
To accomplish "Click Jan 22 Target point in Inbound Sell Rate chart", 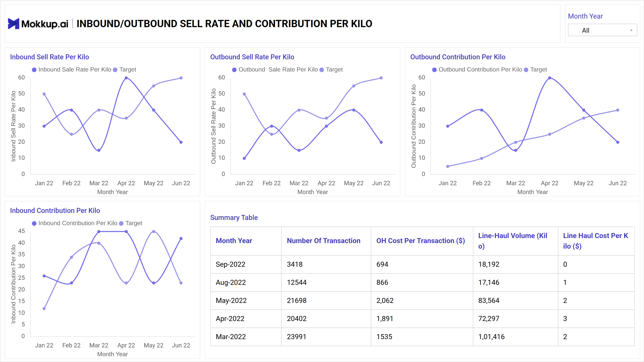I will click(x=44, y=94).
